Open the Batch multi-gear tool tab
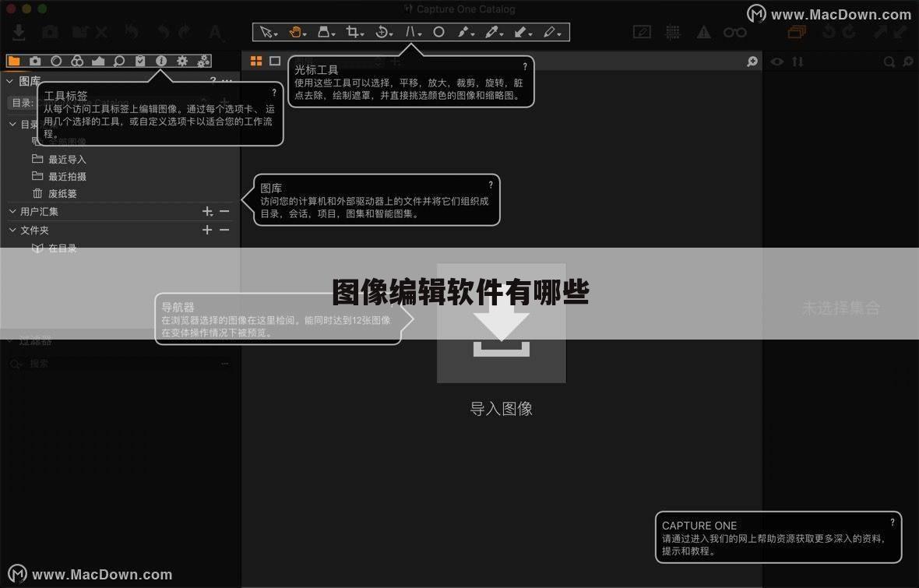 pyautogui.click(x=203, y=61)
